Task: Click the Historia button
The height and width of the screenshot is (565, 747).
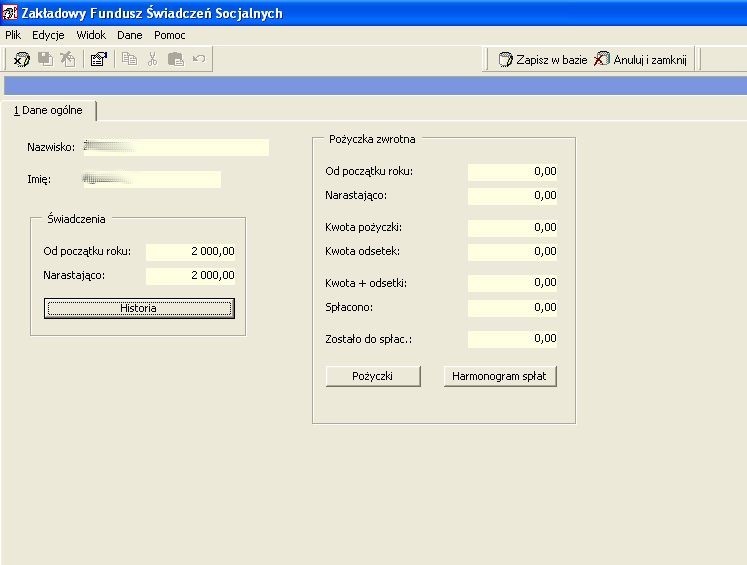Action: pyautogui.click(x=139, y=308)
